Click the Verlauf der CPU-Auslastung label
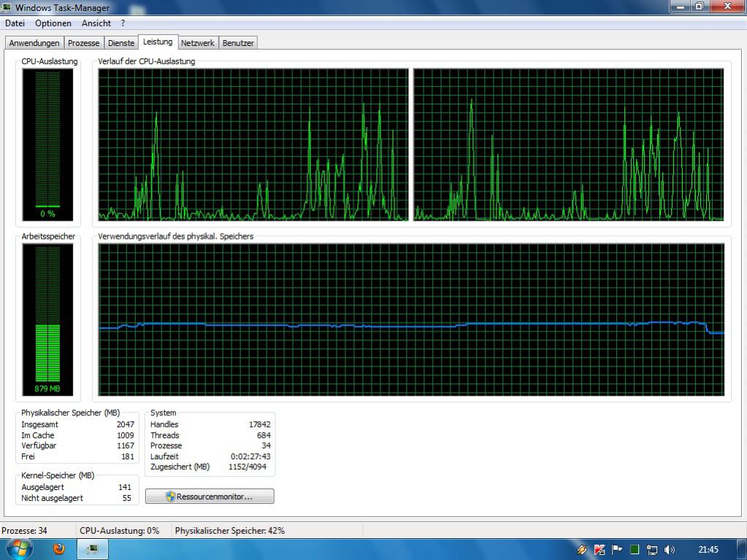Image resolution: width=747 pixels, height=560 pixels. 146,61
